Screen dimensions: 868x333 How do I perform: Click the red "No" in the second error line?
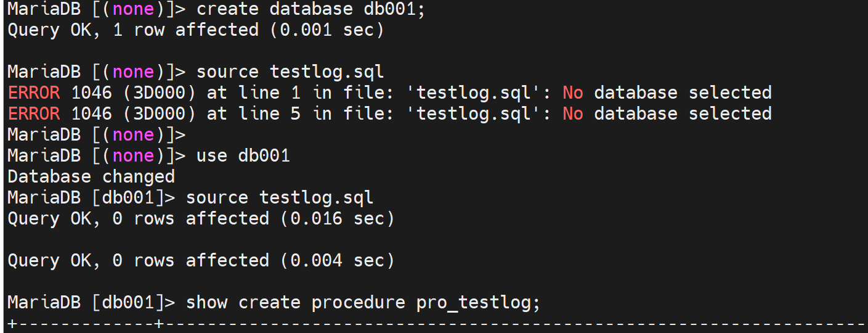573,114
